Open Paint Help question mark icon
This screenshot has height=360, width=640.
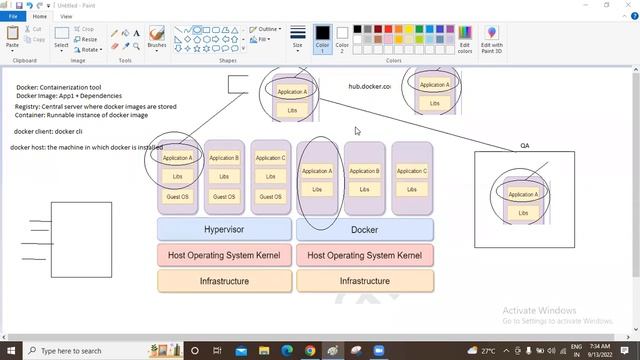click(635, 16)
